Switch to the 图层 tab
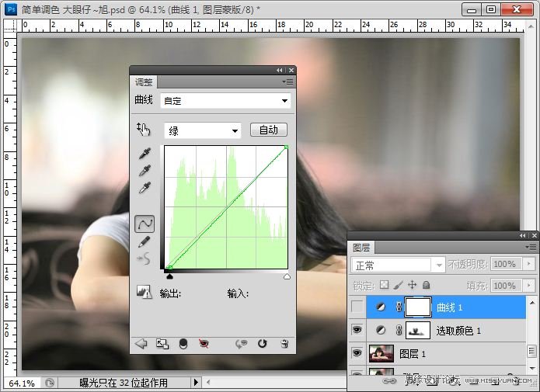Screen dimensions: 540x392 361,248
